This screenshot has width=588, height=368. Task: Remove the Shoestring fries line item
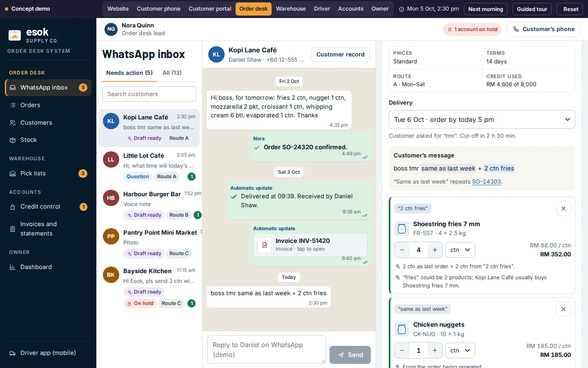(x=563, y=209)
